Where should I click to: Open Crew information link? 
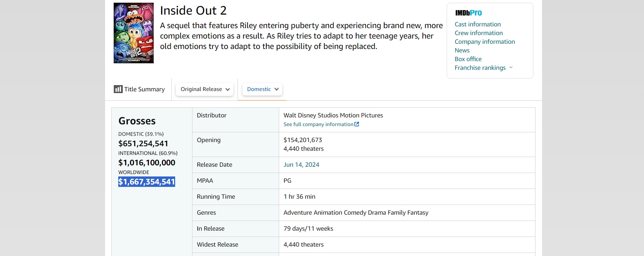click(479, 33)
